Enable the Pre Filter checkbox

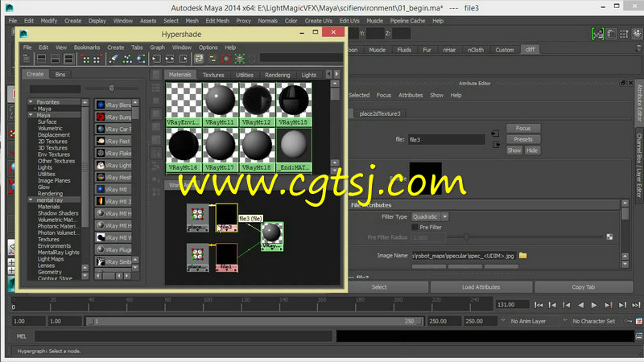(415, 227)
